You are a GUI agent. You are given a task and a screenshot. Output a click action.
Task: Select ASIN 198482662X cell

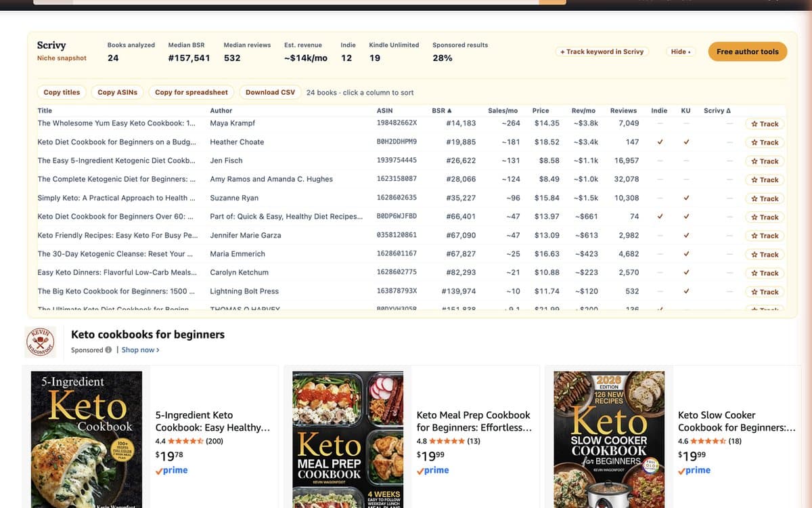397,123
